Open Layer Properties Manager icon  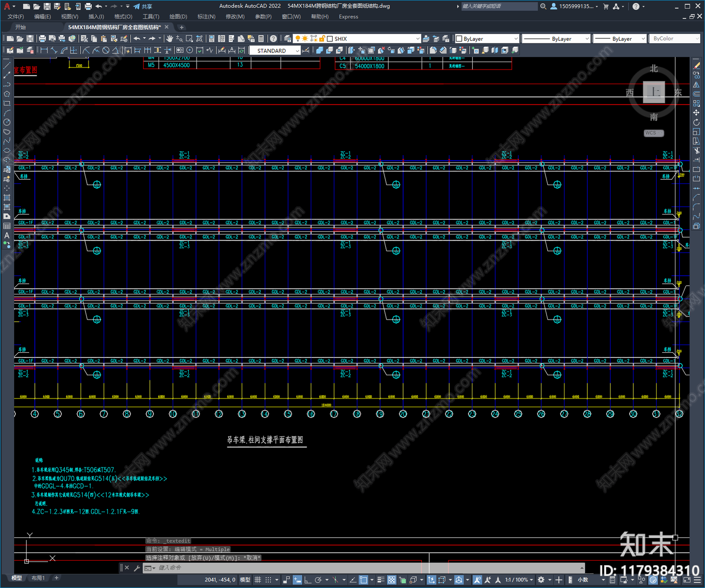tap(287, 39)
